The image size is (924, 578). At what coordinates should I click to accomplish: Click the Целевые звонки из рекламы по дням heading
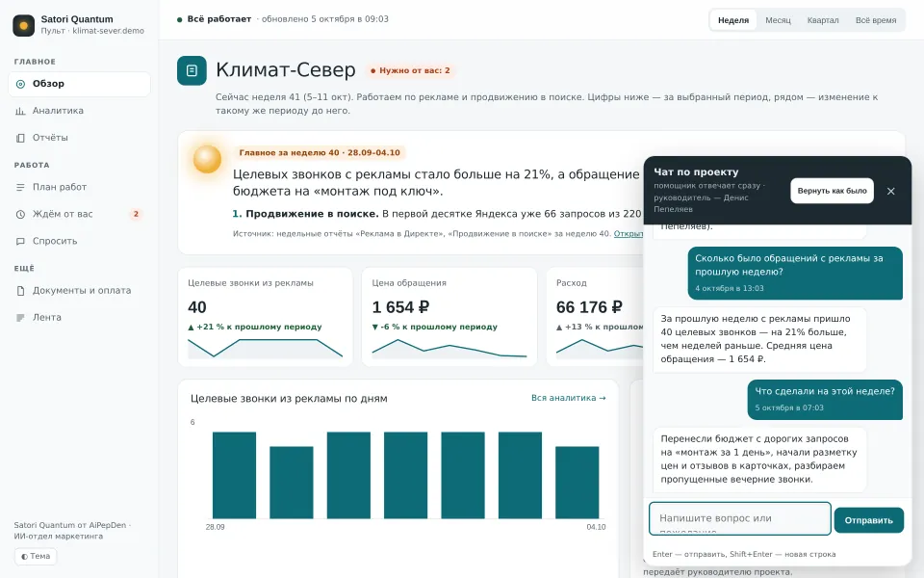pyautogui.click(x=289, y=399)
